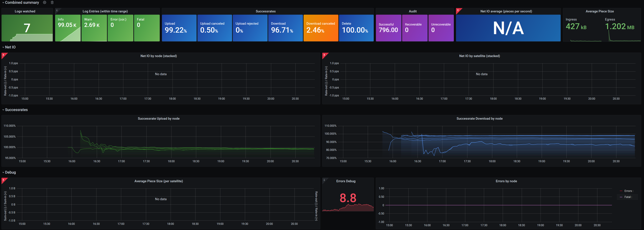644x230 pixels.
Task: Click the red error icon on the Net IO average panel
Action: (458, 10)
